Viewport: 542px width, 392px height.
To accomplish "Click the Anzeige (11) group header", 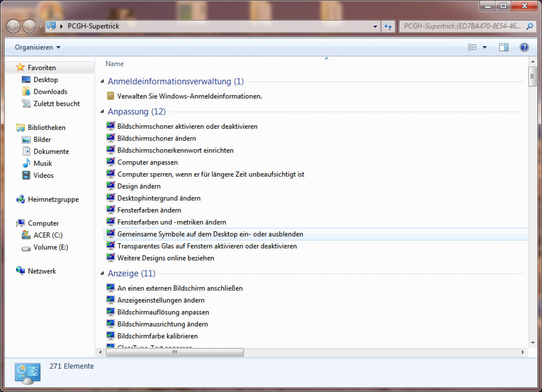I will click(x=132, y=273).
